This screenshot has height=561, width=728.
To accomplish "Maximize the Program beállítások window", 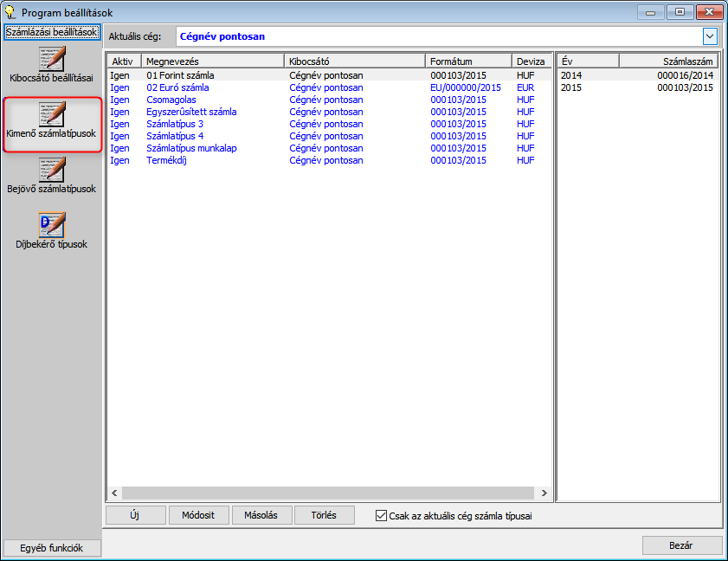I will [680, 12].
